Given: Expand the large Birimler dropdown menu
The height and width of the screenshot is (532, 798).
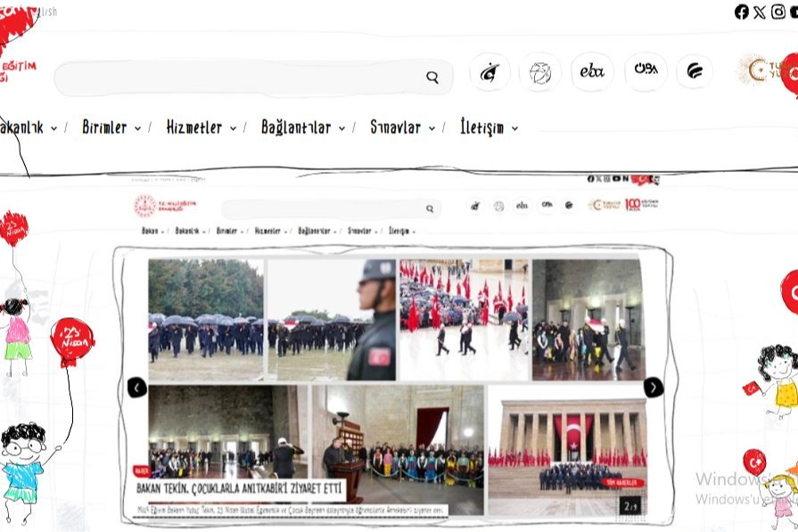Looking at the screenshot, I should coord(111,127).
